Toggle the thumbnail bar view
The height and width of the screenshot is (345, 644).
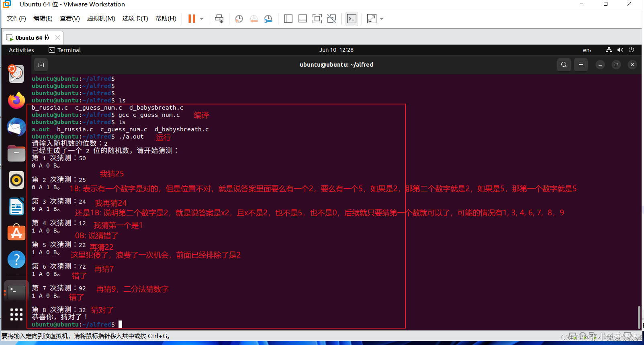click(x=303, y=19)
